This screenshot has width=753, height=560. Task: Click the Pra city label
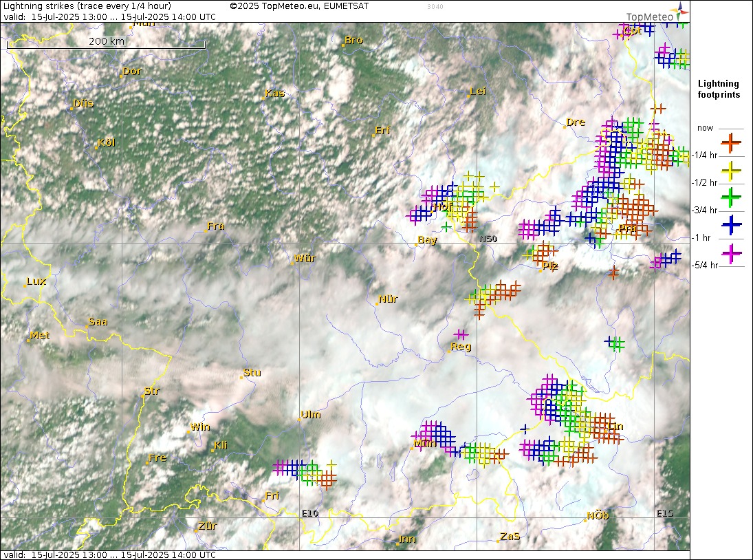pos(627,228)
